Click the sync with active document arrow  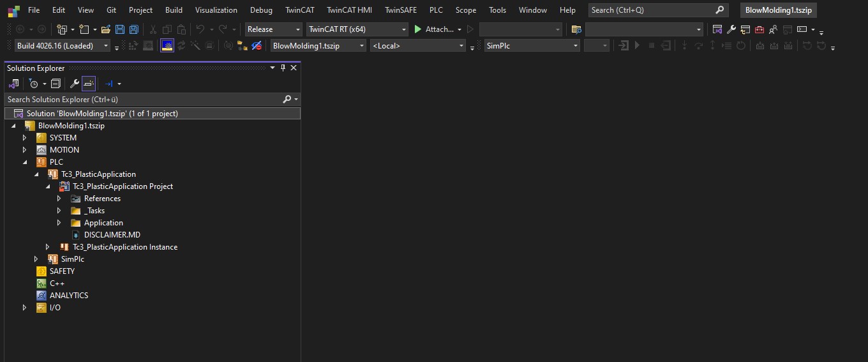(108, 84)
